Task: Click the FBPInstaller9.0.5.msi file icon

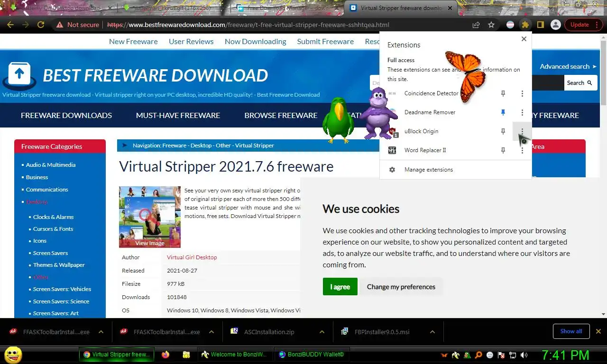Action: (345, 331)
